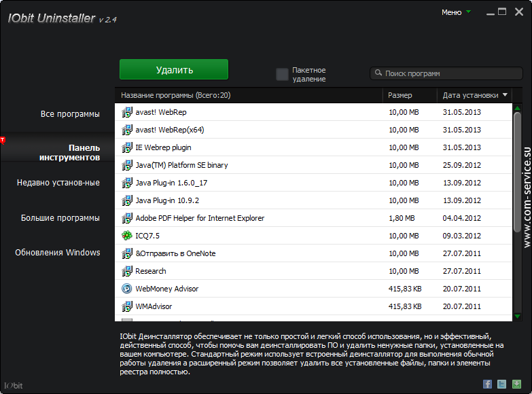532x394 pixels.
Task: Sort by Размер column header
Action: [x=400, y=95]
